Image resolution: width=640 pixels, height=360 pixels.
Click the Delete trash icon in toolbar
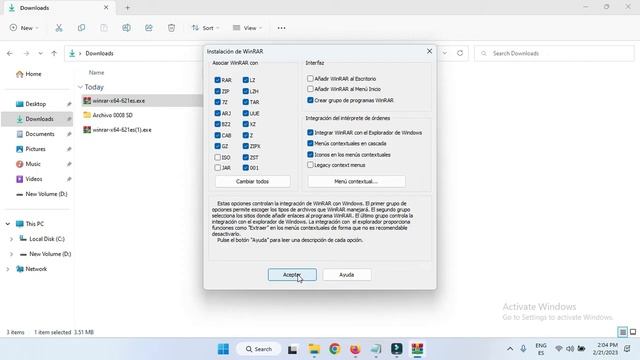pos(171,28)
